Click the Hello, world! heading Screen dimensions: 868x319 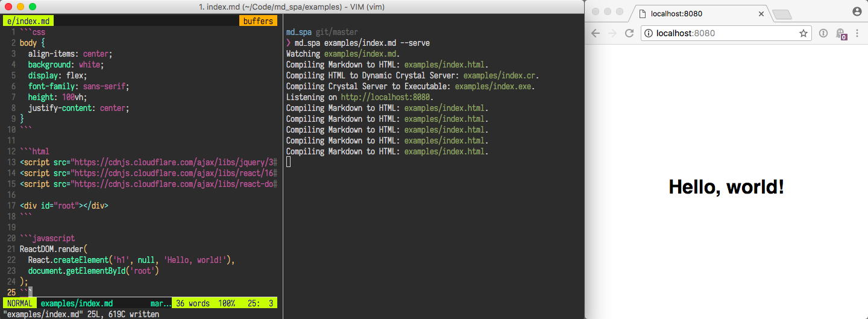[726, 187]
